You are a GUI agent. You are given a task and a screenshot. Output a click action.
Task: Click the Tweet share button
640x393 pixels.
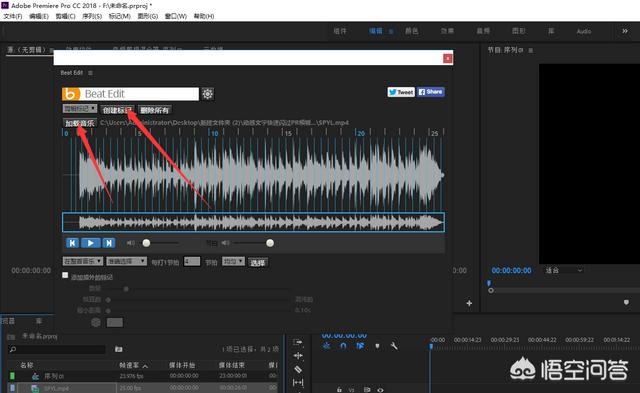pyautogui.click(x=401, y=92)
